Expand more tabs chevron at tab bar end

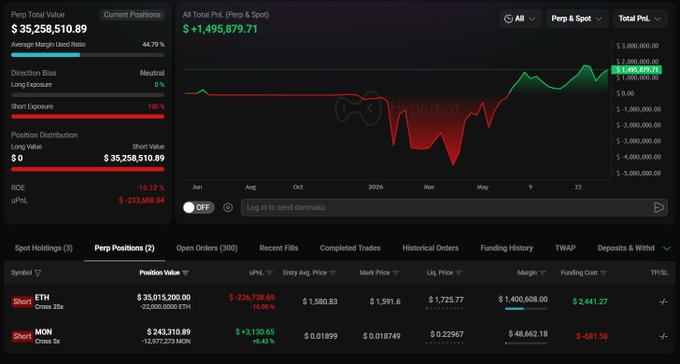(x=667, y=248)
